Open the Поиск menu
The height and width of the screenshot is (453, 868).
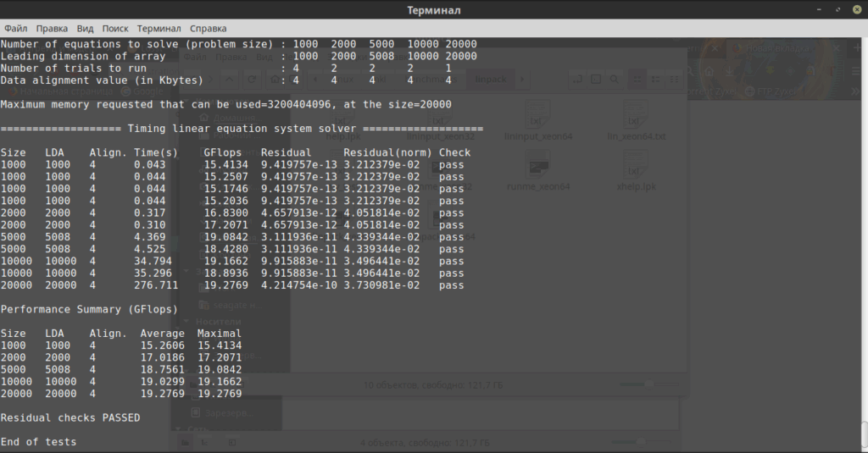(114, 28)
